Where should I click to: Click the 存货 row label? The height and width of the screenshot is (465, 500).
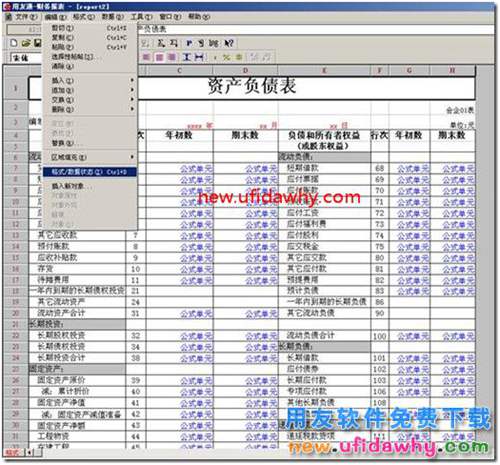45,269
